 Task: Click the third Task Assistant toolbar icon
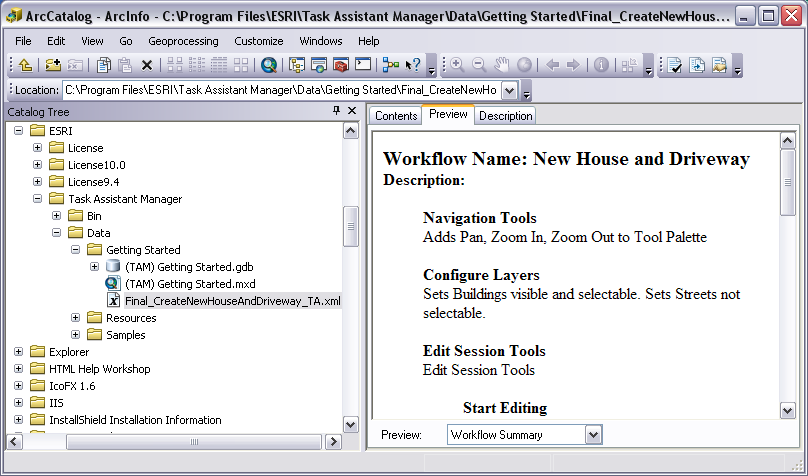719,65
